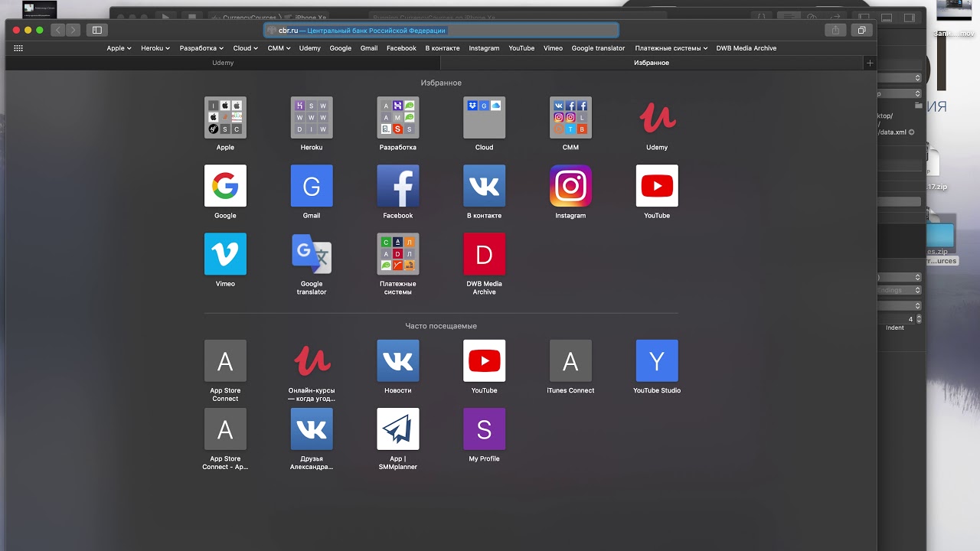Click the Show all tabs overview button

[x=861, y=30]
